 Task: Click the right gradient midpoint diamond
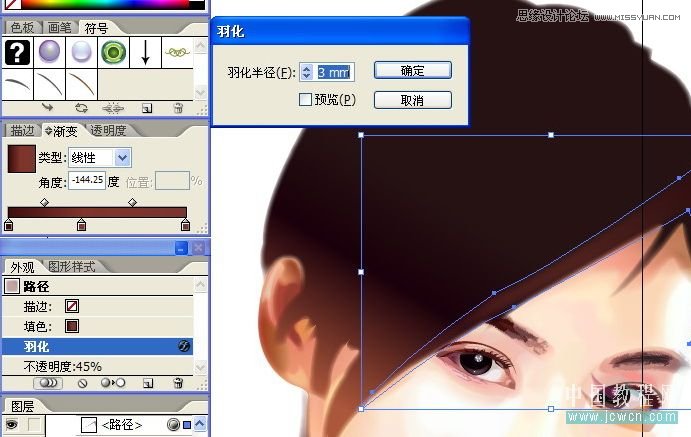[x=132, y=202]
